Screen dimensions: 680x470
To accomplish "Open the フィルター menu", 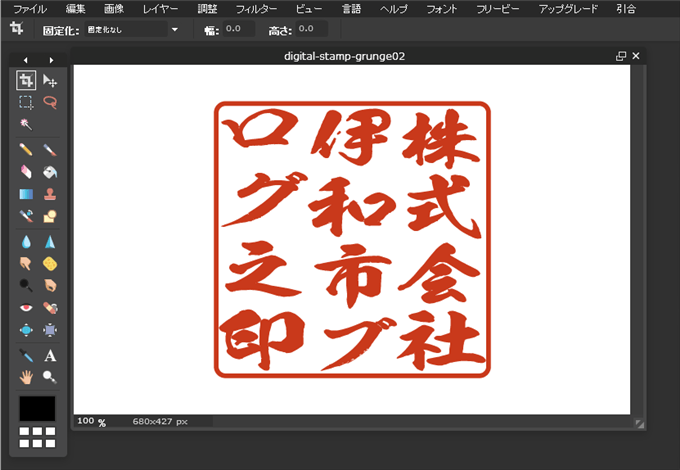I will (x=256, y=9).
